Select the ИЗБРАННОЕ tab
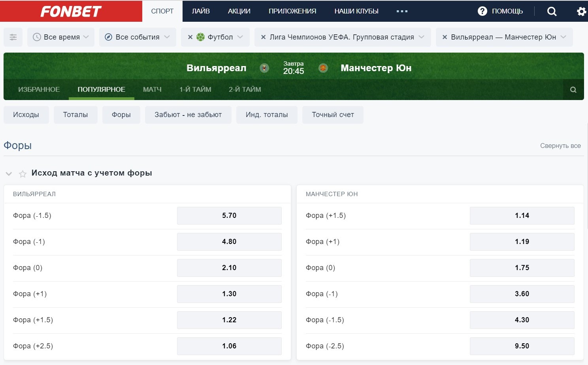 coord(39,89)
